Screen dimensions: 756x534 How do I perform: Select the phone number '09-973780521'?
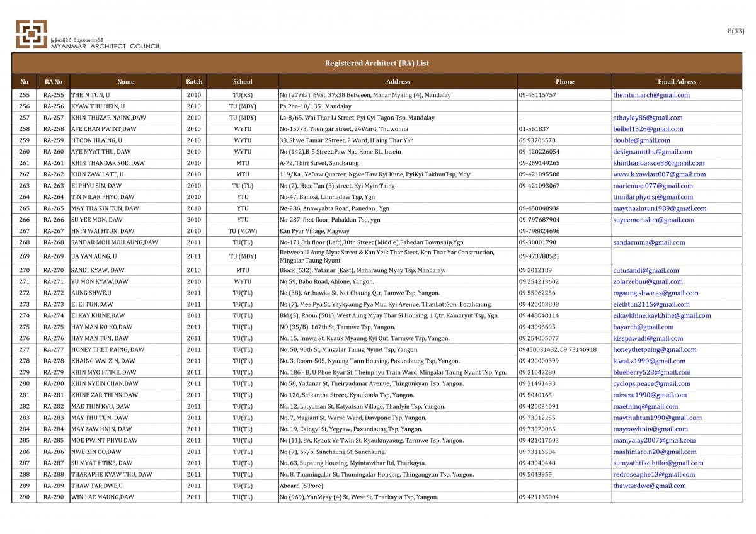539,256
